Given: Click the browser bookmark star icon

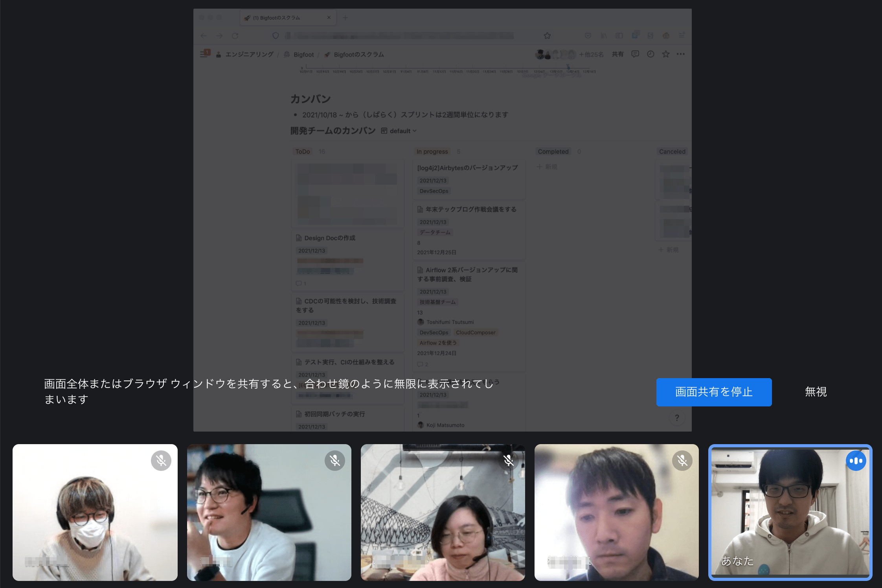Looking at the screenshot, I should (x=547, y=36).
